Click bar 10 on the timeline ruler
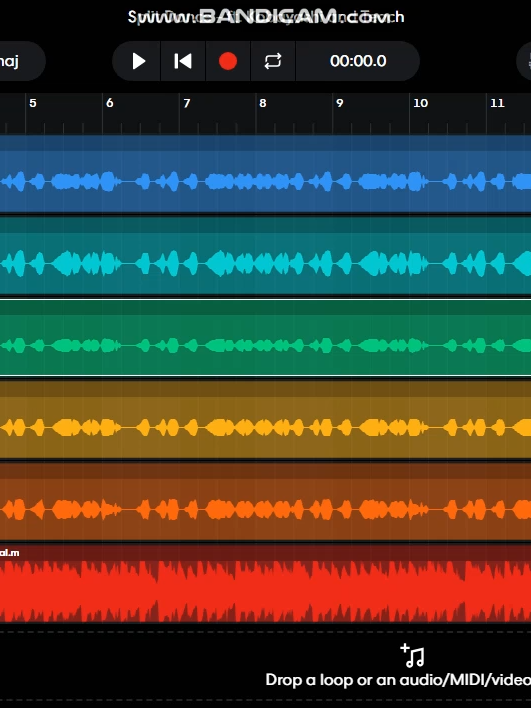Screen dimensions: 531x708 [x=420, y=103]
